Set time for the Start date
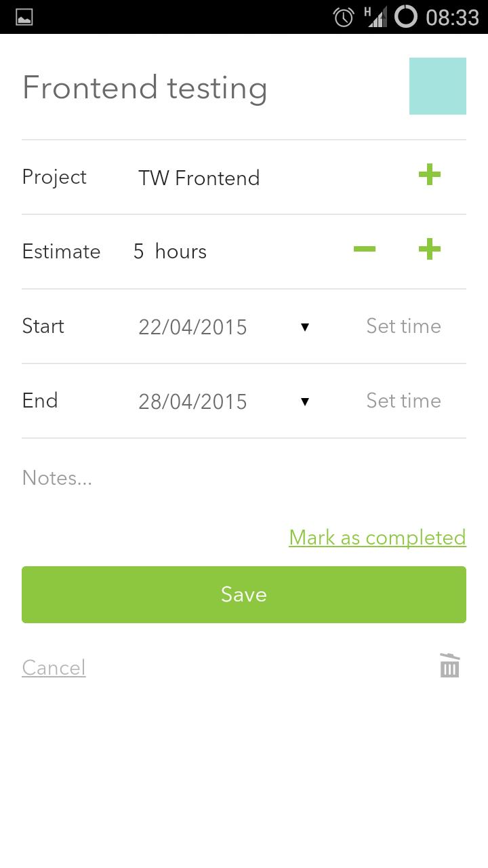The image size is (488, 868). [x=403, y=326]
